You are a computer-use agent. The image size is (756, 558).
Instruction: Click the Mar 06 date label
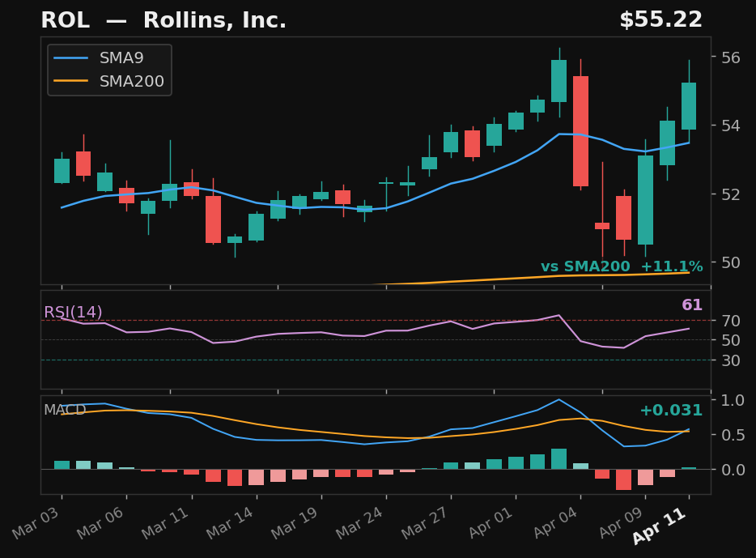point(100,523)
